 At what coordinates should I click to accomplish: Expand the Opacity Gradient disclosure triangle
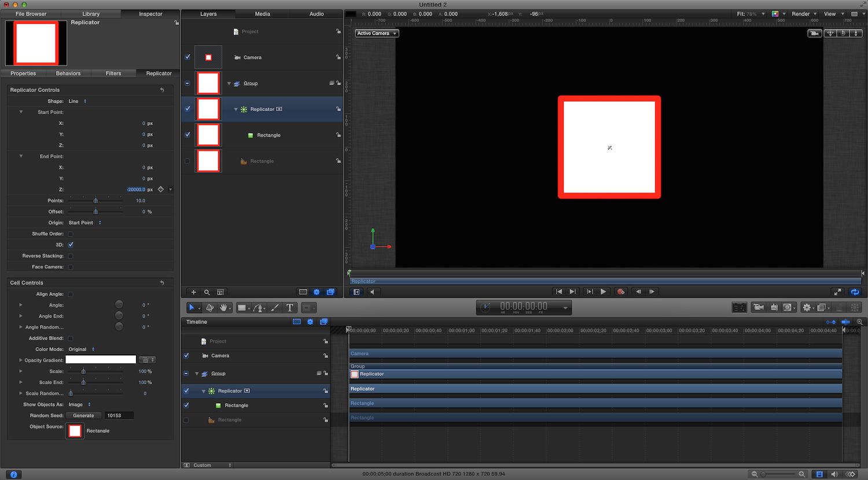coord(21,360)
